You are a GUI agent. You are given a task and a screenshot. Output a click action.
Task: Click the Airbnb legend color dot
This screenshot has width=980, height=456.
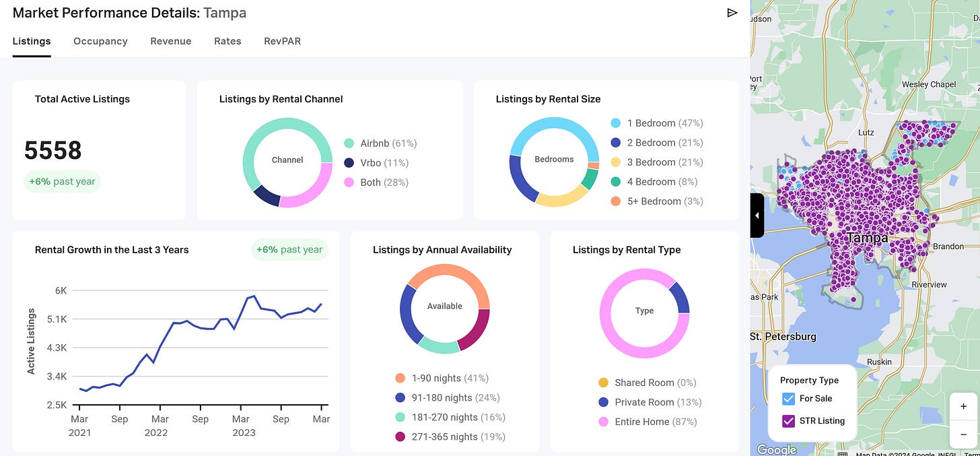coord(349,143)
